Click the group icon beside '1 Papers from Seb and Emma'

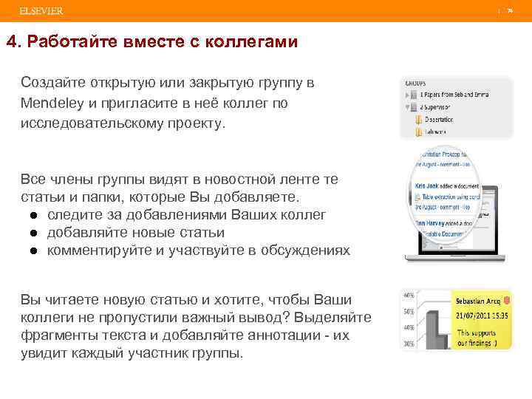pos(414,95)
